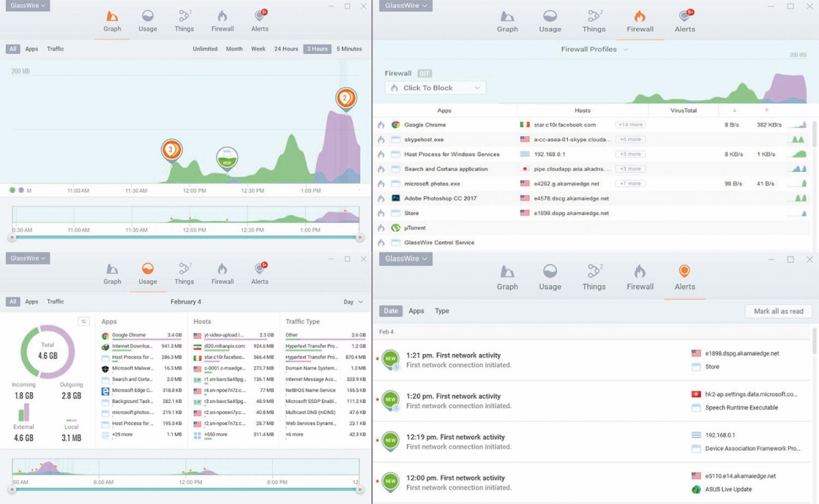The height and width of the screenshot is (504, 819).
Task: Expand the Firewall Profiles dropdown
Action: [x=594, y=49]
